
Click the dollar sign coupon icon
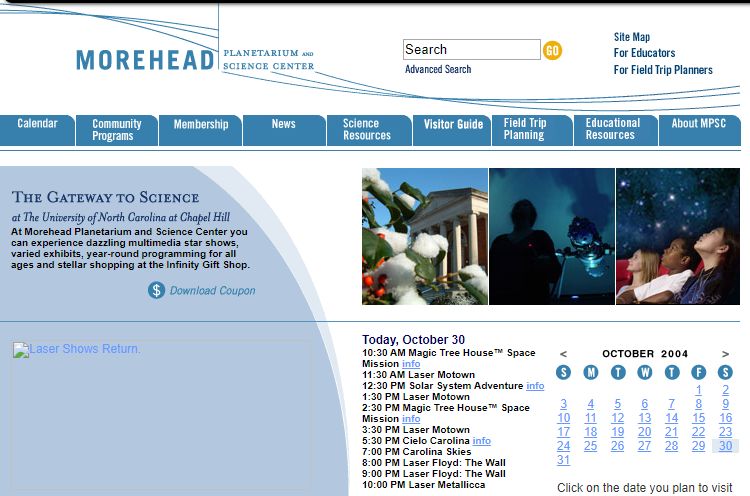point(156,290)
